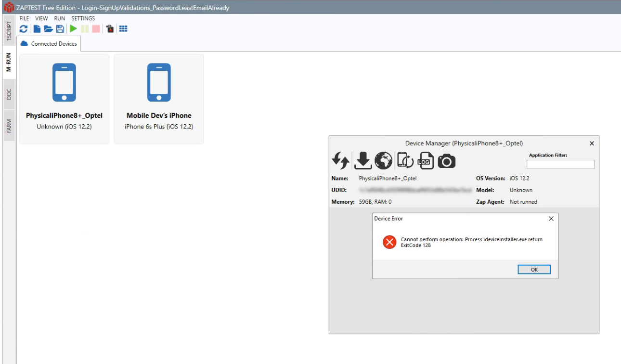Viewport: 621px width, 364px height.
Task: Click the '59GB, RAM: 0' memory value
Action: click(375, 202)
